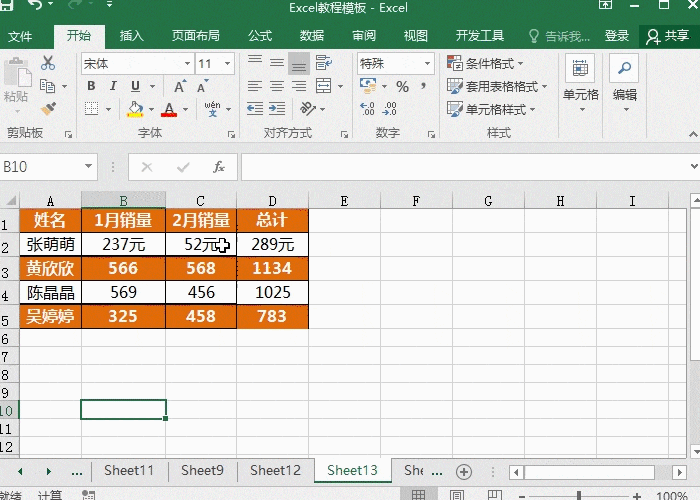This screenshot has width=700, height=500.
Task: Expand the 编辑 editing group
Action: (625, 83)
